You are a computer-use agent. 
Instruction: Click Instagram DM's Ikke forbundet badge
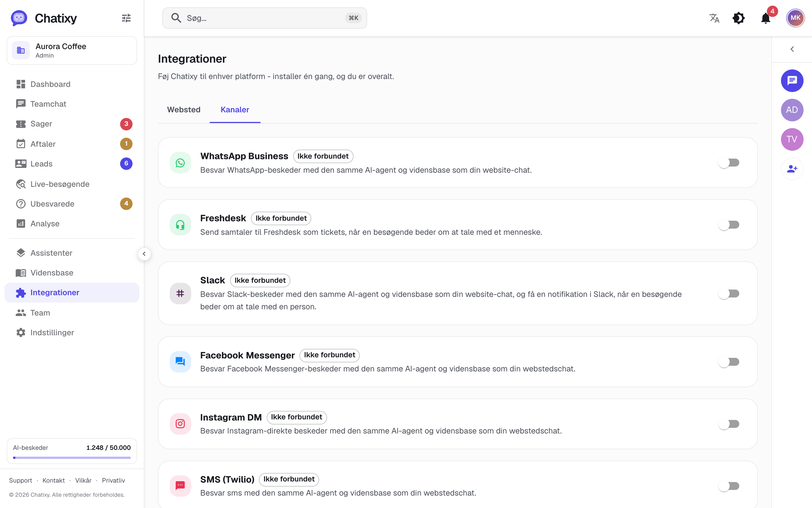(296, 417)
